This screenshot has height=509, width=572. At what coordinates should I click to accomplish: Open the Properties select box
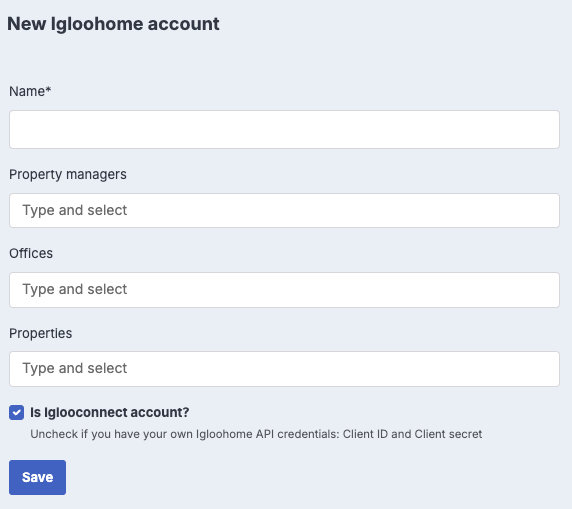point(284,369)
